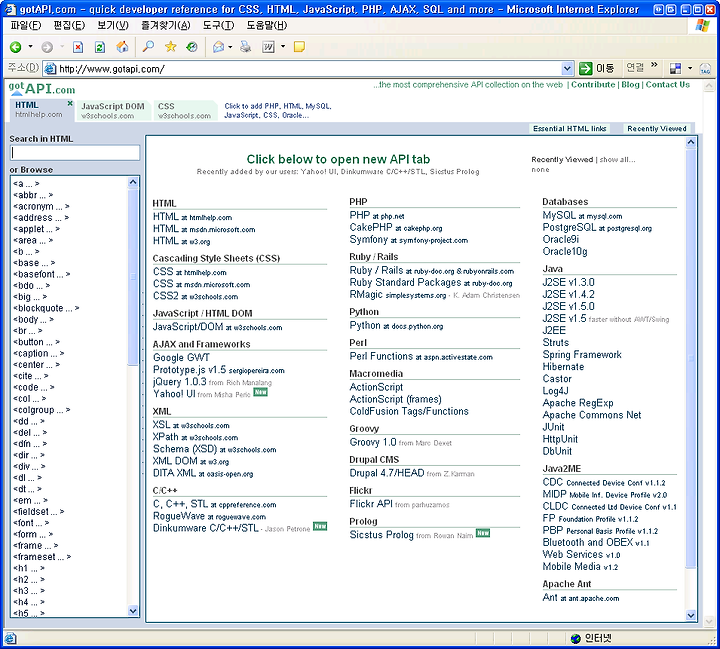Click main content panel scroll-down arrow
Screen dimensions: 720x649
[x=691, y=615]
